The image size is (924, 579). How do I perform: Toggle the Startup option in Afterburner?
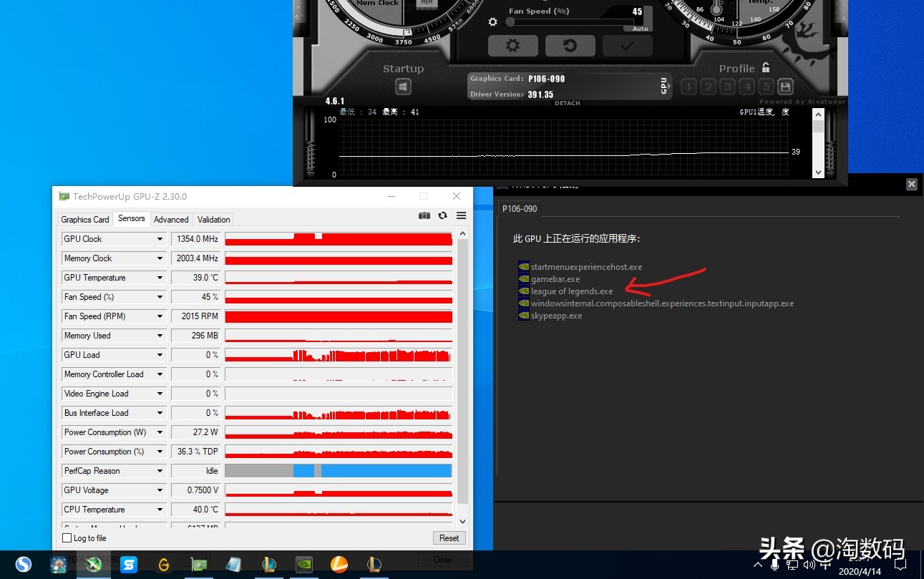point(403,86)
